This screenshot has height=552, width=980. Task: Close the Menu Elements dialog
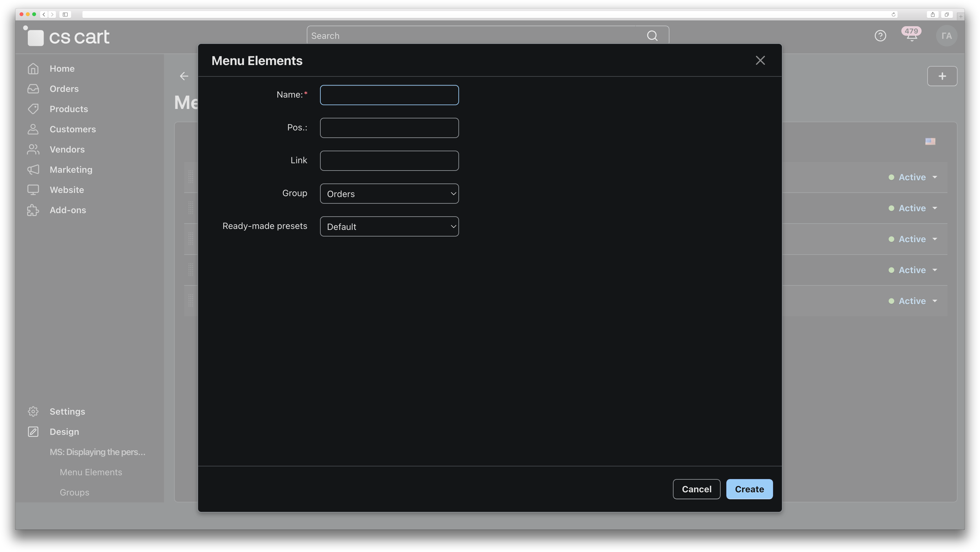tap(760, 60)
